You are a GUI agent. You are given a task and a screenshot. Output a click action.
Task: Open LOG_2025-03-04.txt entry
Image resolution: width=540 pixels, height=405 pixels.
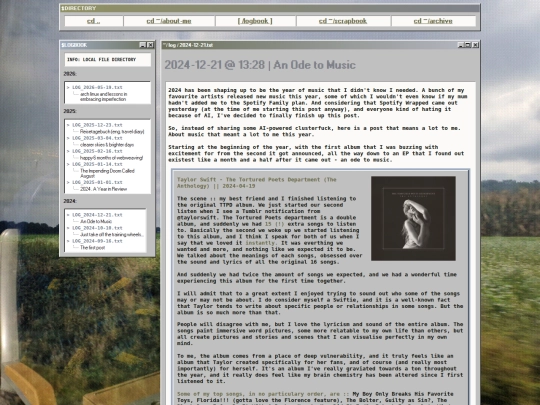(97, 138)
